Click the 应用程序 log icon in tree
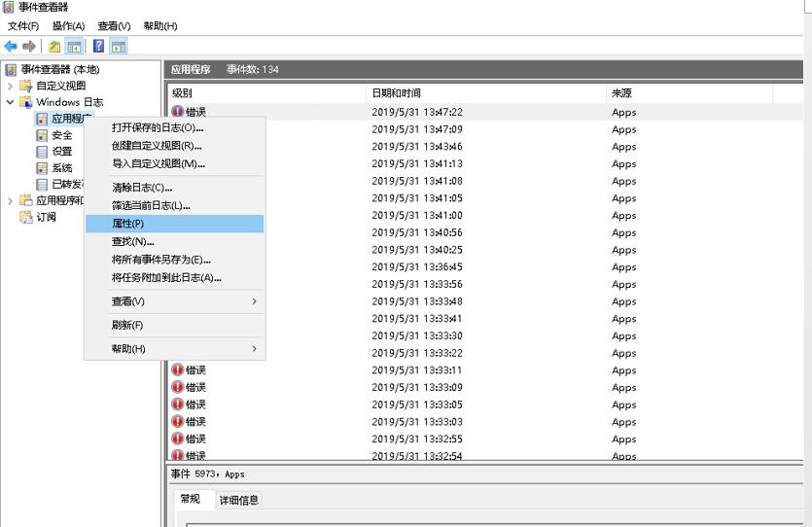 42,119
